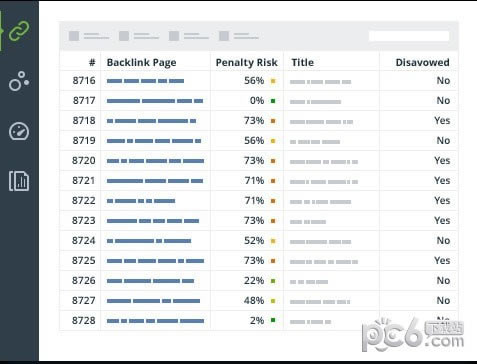Sort by Disavowed column header
Screen dimensions: 477x364
422,62
